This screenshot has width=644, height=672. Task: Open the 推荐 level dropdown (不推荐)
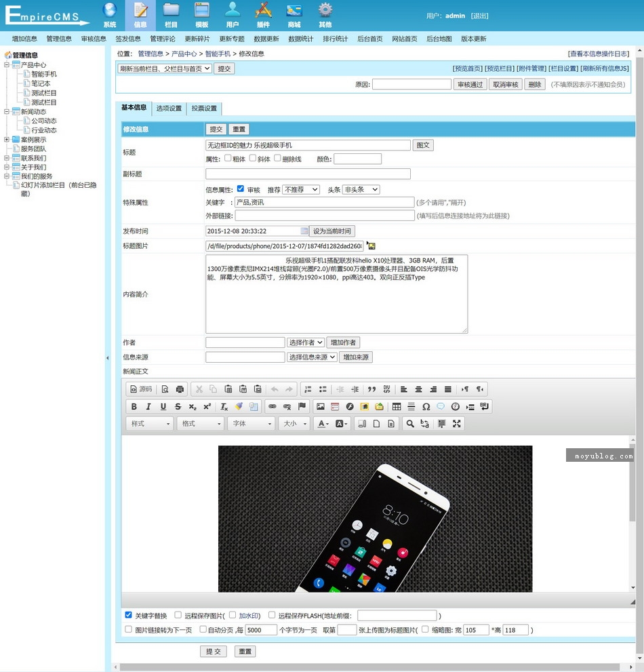coord(301,189)
